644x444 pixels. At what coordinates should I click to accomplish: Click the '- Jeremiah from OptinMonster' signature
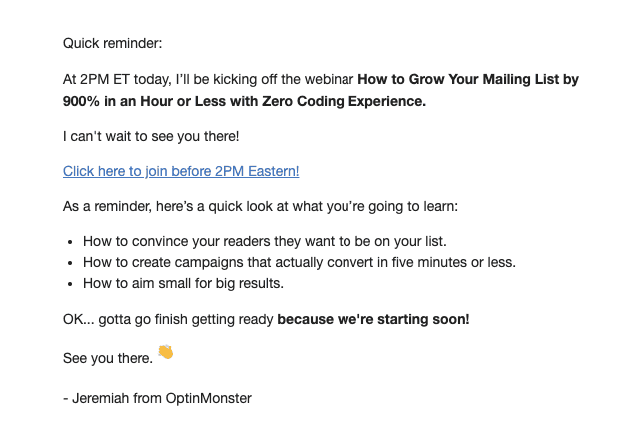157,398
